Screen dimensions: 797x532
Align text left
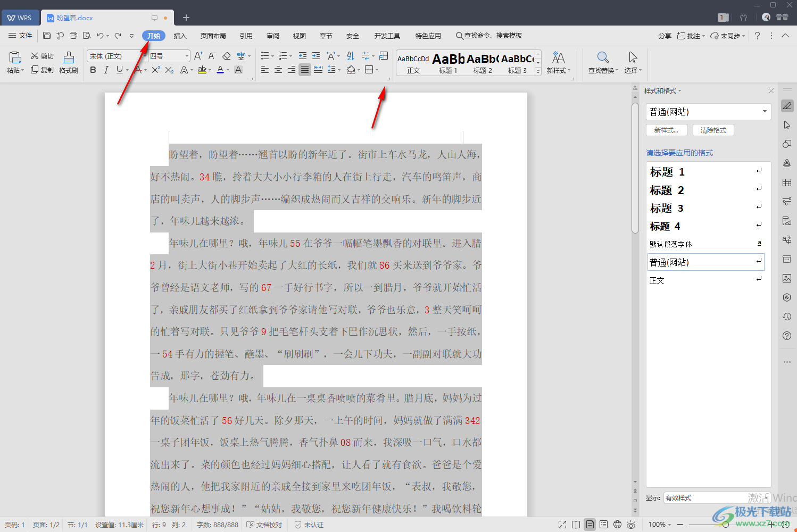265,70
